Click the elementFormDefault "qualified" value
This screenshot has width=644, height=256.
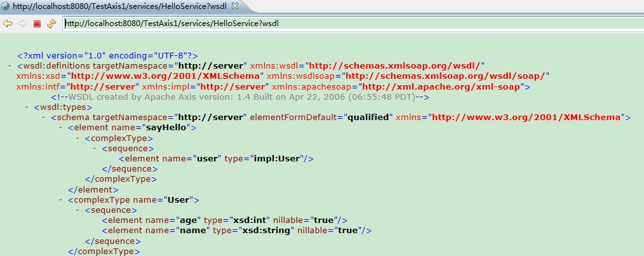point(368,118)
